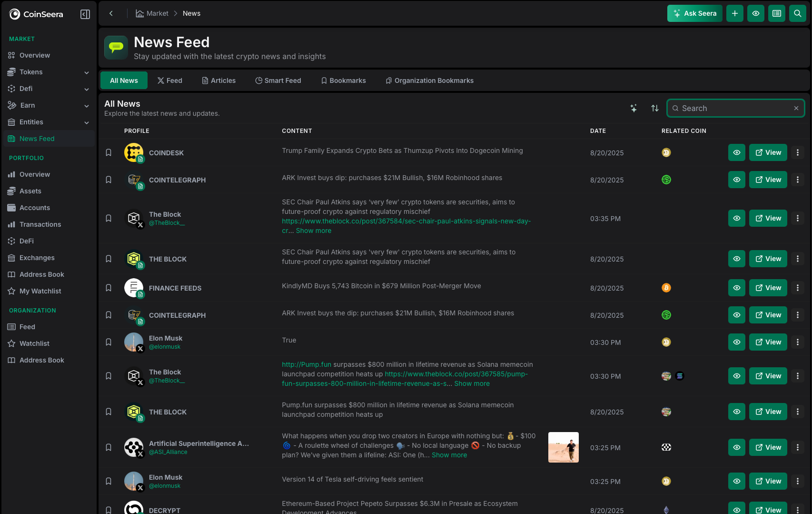
Task: Clear the search field with X
Action: pyautogui.click(x=796, y=108)
